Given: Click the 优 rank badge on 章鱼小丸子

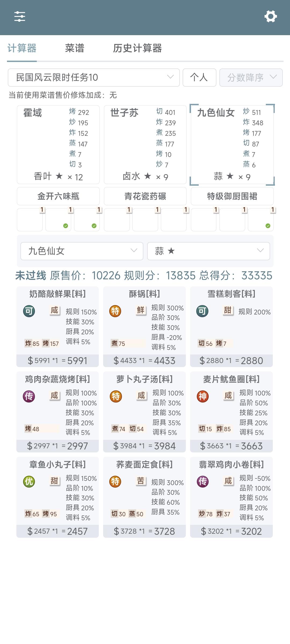Looking at the screenshot, I should pyautogui.click(x=29, y=482).
